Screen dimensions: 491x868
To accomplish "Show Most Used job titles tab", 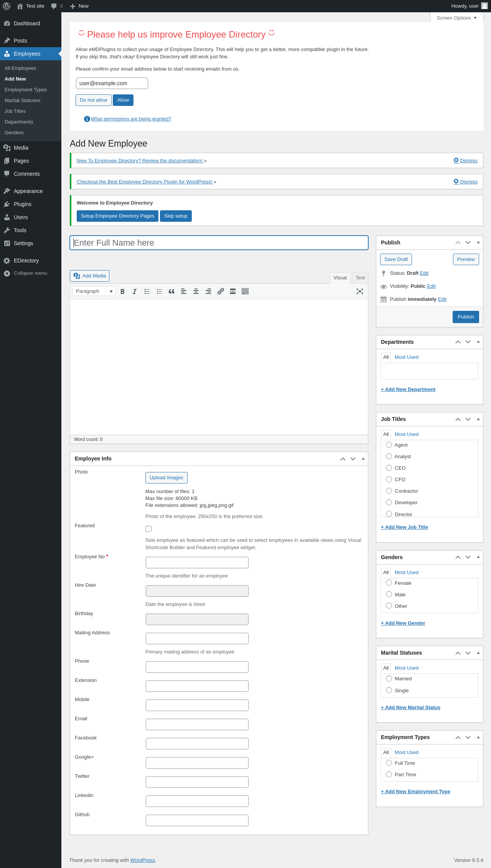I will 407,434.
